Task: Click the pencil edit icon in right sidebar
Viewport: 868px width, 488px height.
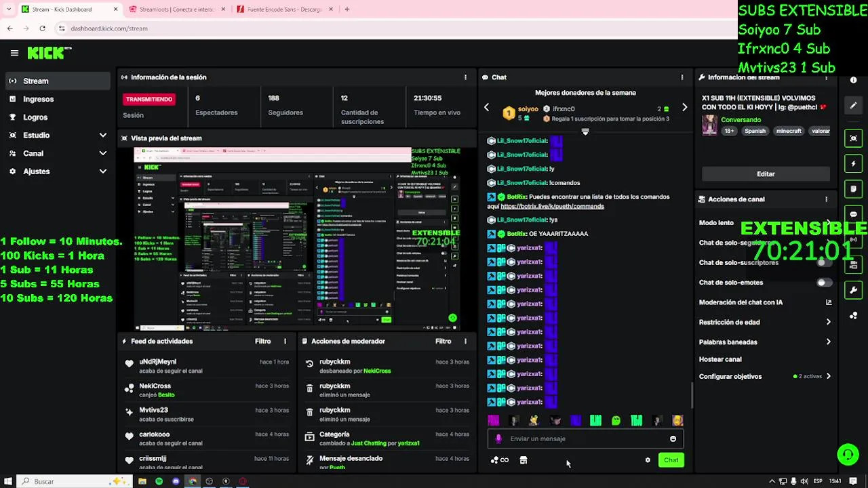Action: point(853,106)
